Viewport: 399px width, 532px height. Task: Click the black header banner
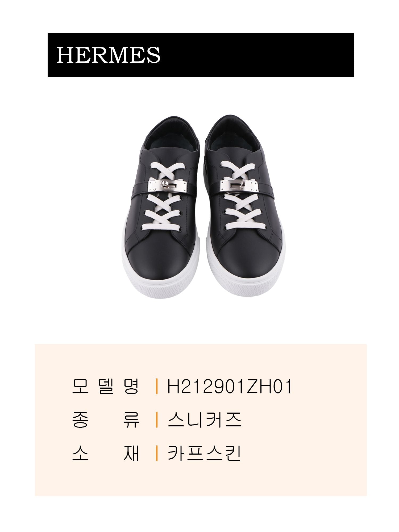click(201, 55)
